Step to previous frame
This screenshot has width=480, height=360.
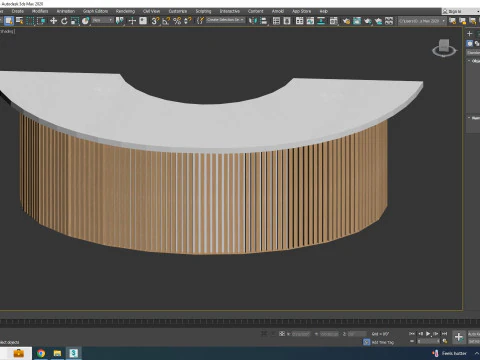point(420,333)
